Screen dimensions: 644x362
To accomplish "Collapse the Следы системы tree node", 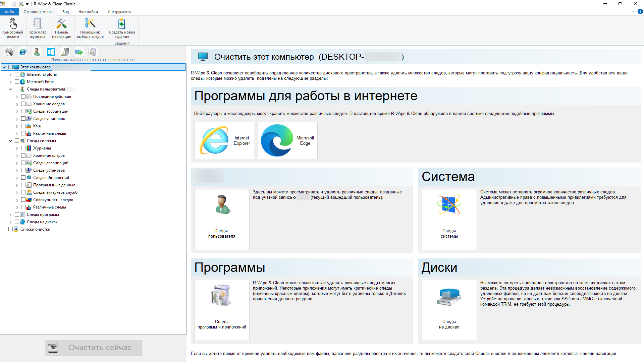I will pyautogui.click(x=11, y=141).
